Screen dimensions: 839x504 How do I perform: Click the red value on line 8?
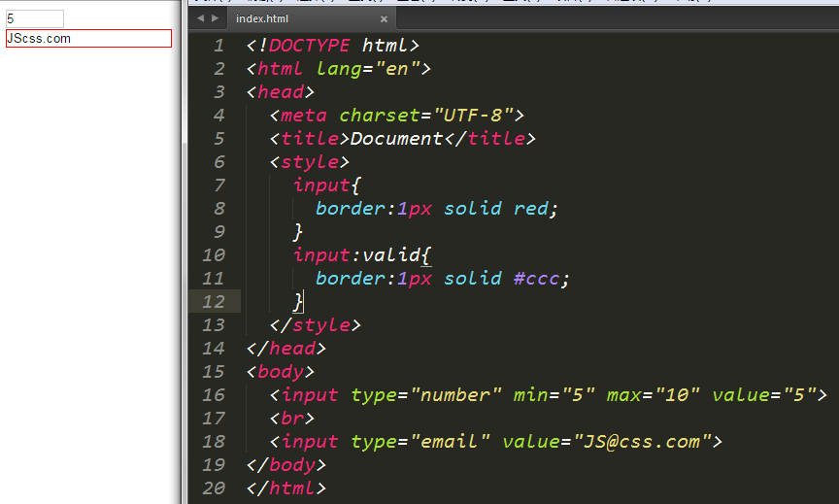(530, 209)
